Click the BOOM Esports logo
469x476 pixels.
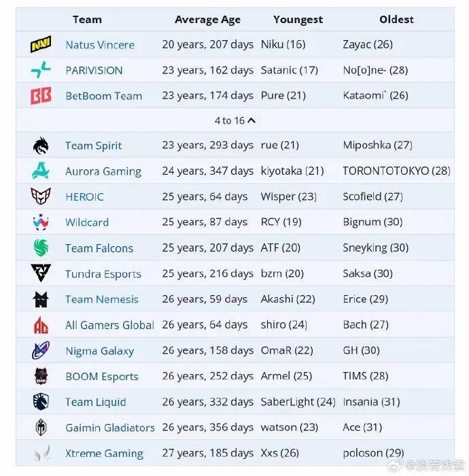click(x=41, y=376)
